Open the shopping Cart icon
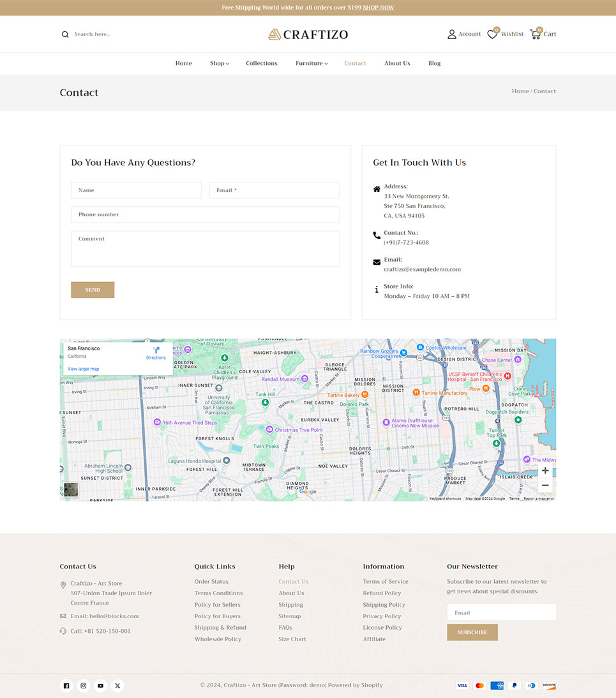Viewport: 616px width, 698px height. pyautogui.click(x=535, y=34)
